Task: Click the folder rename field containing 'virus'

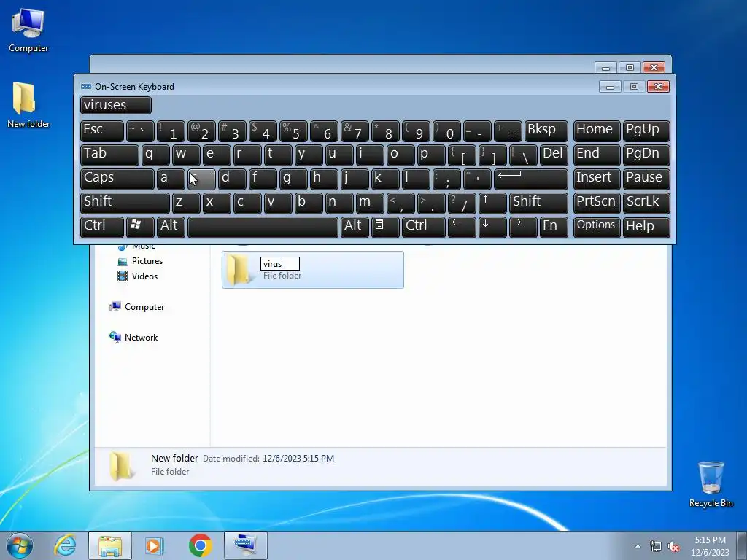Action: 279,263
